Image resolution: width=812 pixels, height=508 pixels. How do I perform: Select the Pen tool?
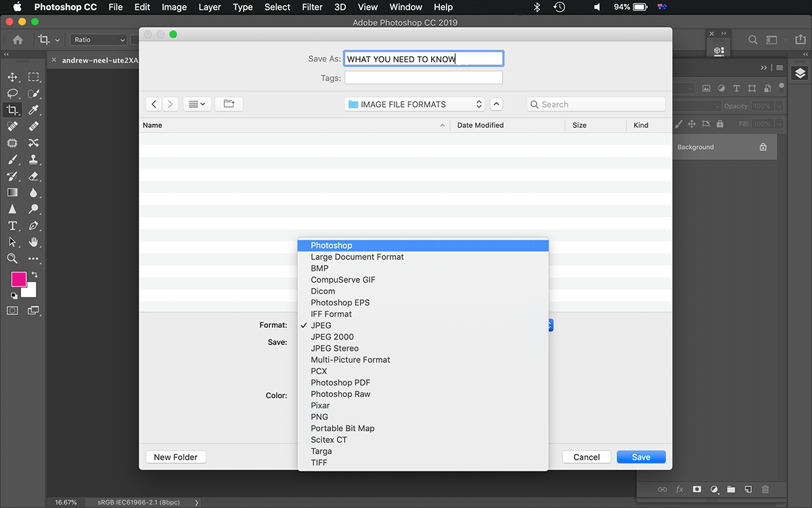(34, 226)
